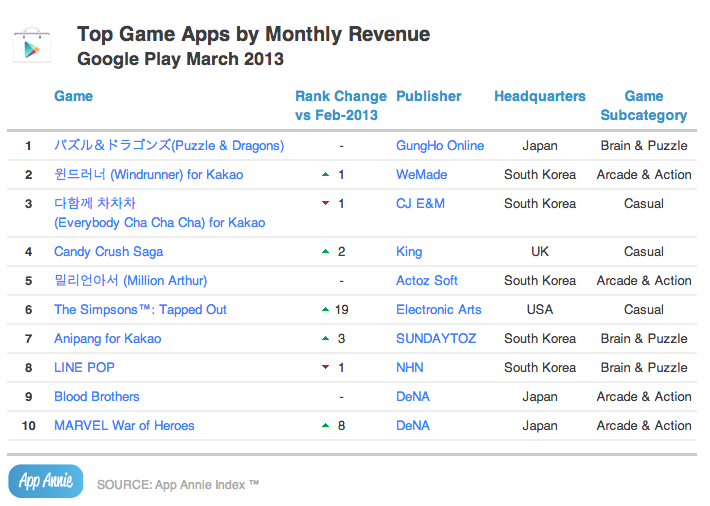Click the Headquarters column header
This screenshot has width=710, height=506.
pyautogui.click(x=540, y=96)
